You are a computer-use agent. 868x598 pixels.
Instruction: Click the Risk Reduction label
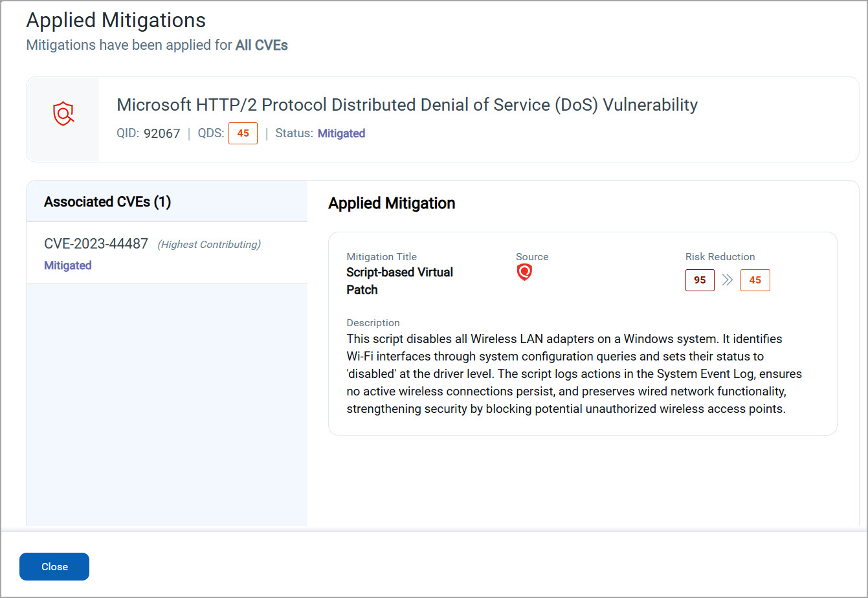(720, 257)
